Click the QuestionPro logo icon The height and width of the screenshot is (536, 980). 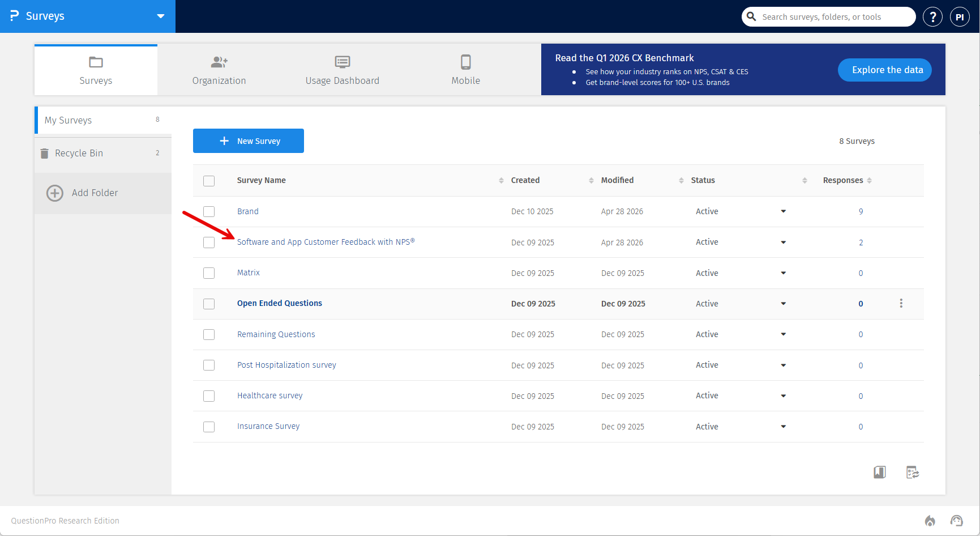(15, 16)
